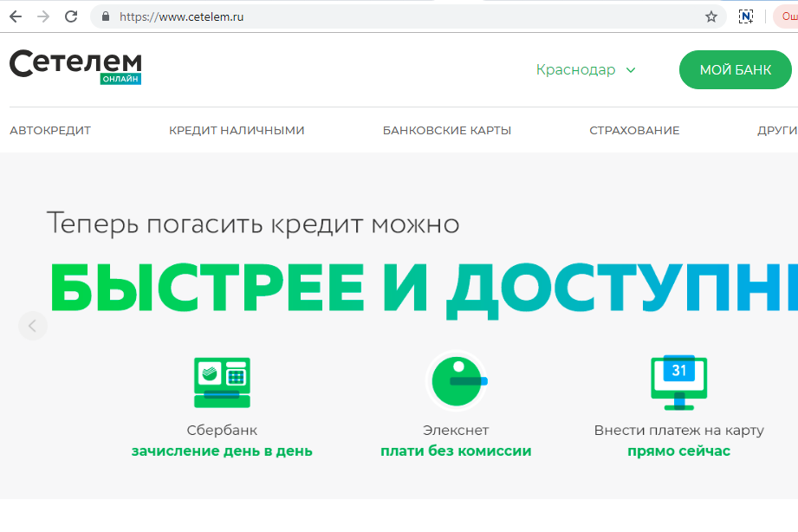The image size is (798, 532).
Task: Click the Краснодар city name
Action: 575,69
